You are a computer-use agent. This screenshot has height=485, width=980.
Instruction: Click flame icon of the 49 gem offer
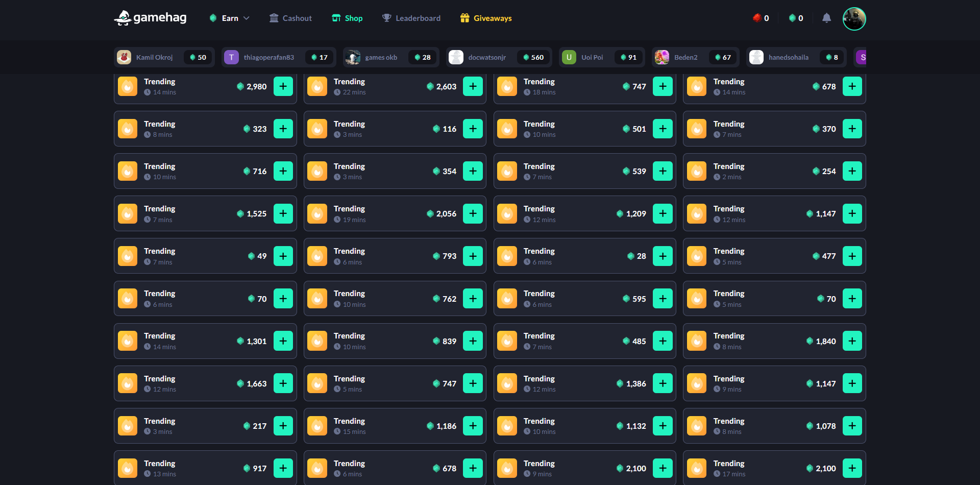click(x=128, y=256)
